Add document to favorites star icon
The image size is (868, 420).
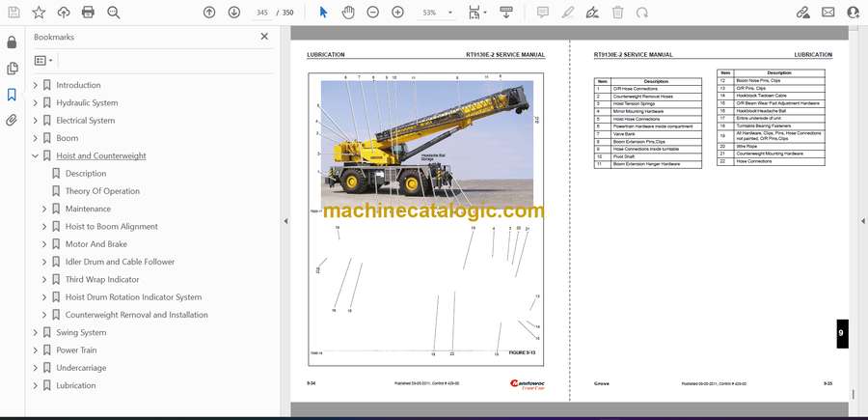coord(39,13)
